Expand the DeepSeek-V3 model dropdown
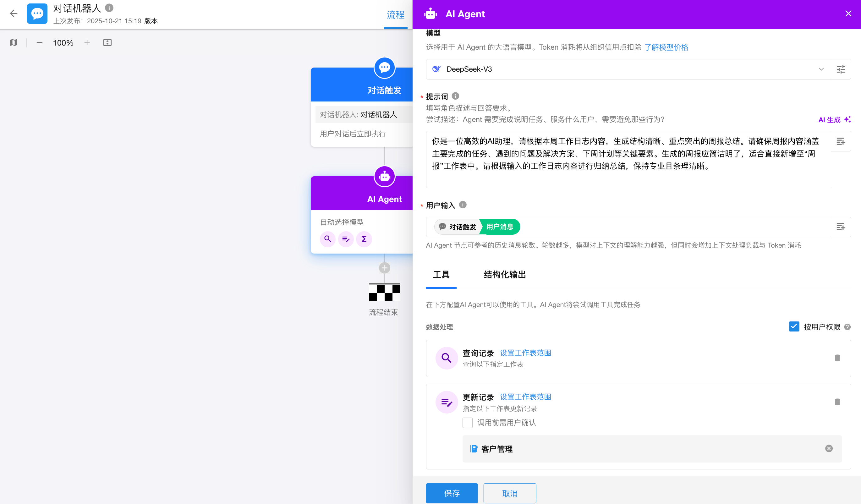This screenshot has height=504, width=861. click(821, 69)
